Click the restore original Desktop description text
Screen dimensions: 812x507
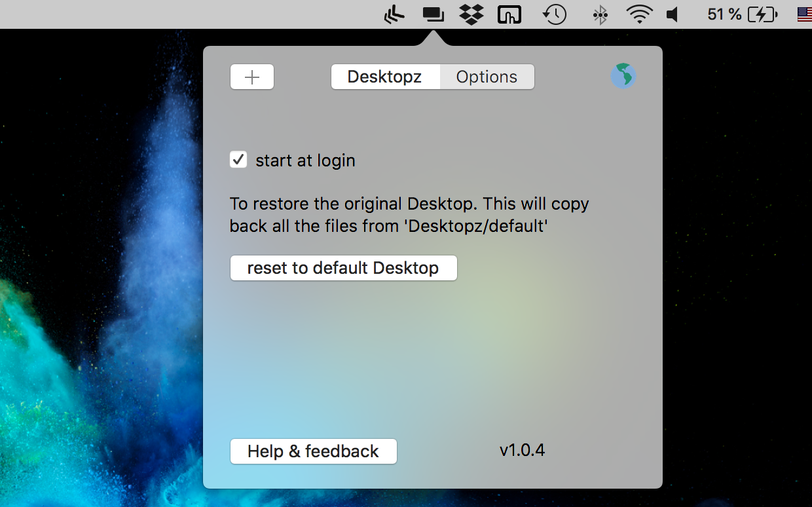coord(409,215)
